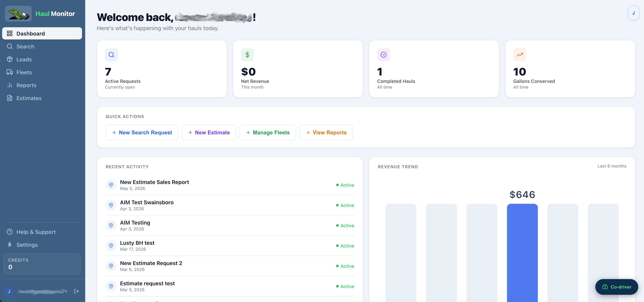Click the Gallons Conserved trend icon
This screenshot has width=644, height=302.
pos(520,55)
